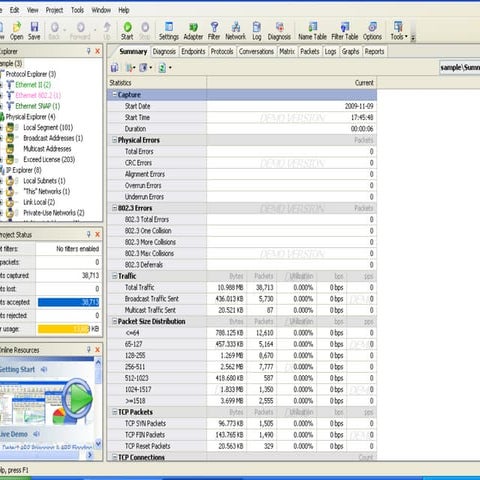The width and height of the screenshot is (480, 480).
Task: Open the Project menu
Action: click(54, 10)
